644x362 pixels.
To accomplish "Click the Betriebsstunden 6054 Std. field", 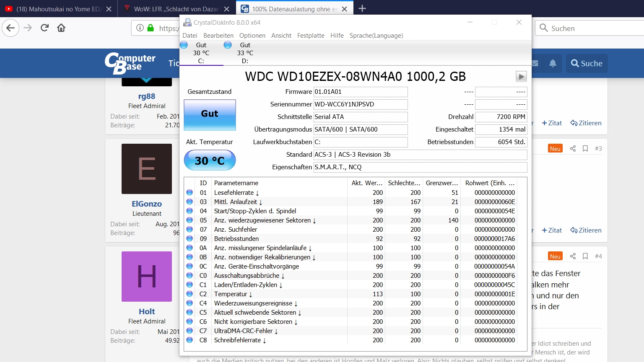I will pos(501,142).
